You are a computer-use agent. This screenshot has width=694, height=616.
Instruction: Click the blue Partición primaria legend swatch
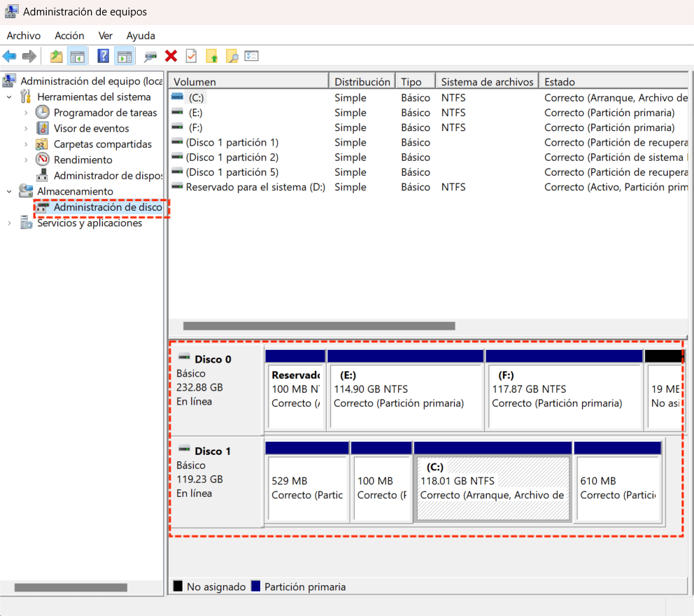[255, 587]
